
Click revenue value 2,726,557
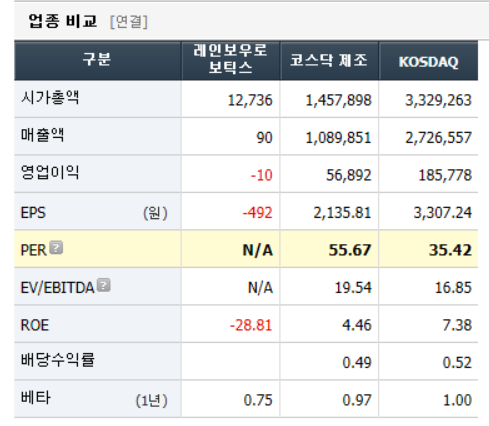point(438,138)
